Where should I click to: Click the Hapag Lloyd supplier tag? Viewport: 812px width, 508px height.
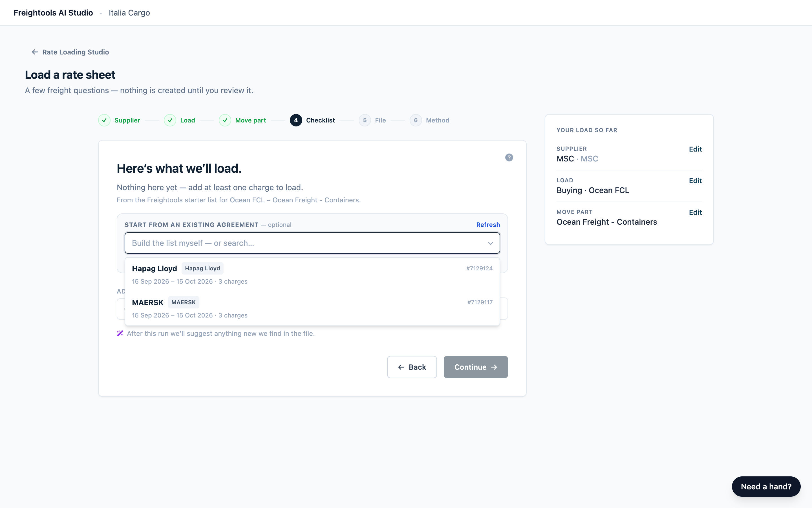(202, 268)
